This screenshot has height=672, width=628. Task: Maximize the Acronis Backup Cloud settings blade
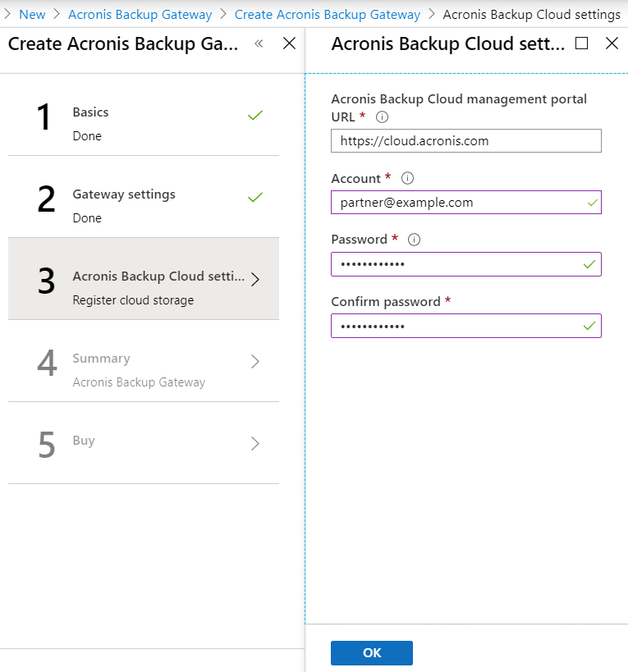tap(581, 43)
